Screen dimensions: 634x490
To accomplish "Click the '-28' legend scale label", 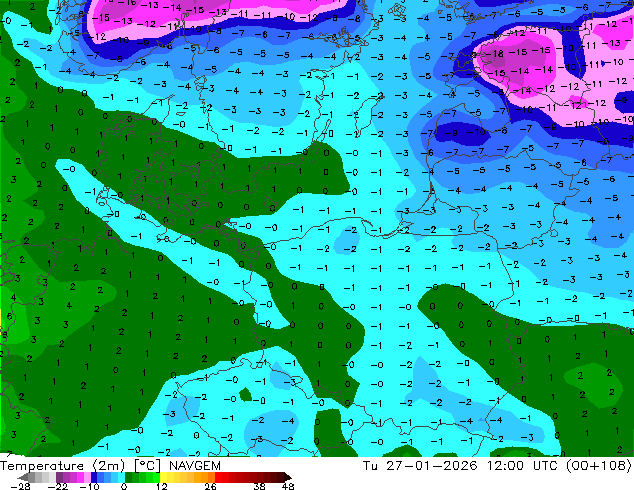I will tap(20, 486).
